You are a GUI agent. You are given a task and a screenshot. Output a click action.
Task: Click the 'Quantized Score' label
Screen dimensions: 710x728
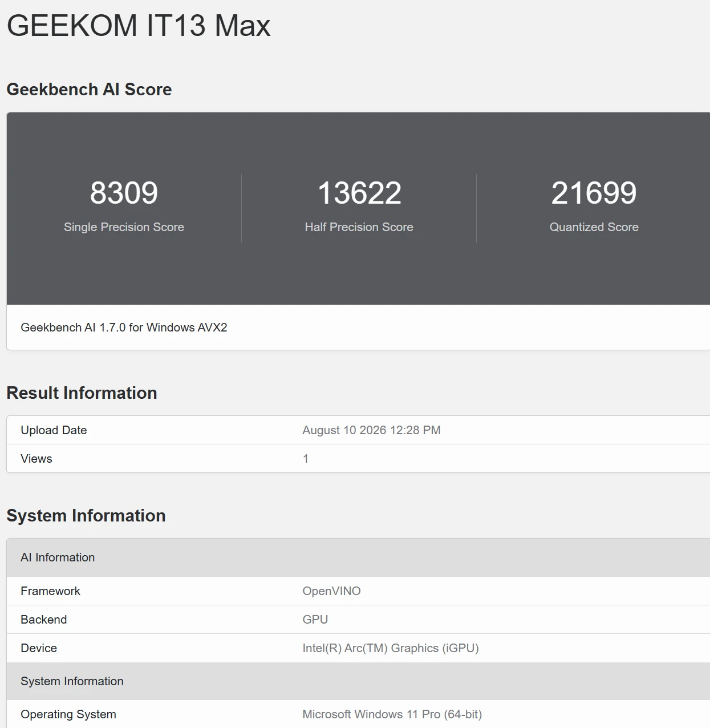coord(594,227)
